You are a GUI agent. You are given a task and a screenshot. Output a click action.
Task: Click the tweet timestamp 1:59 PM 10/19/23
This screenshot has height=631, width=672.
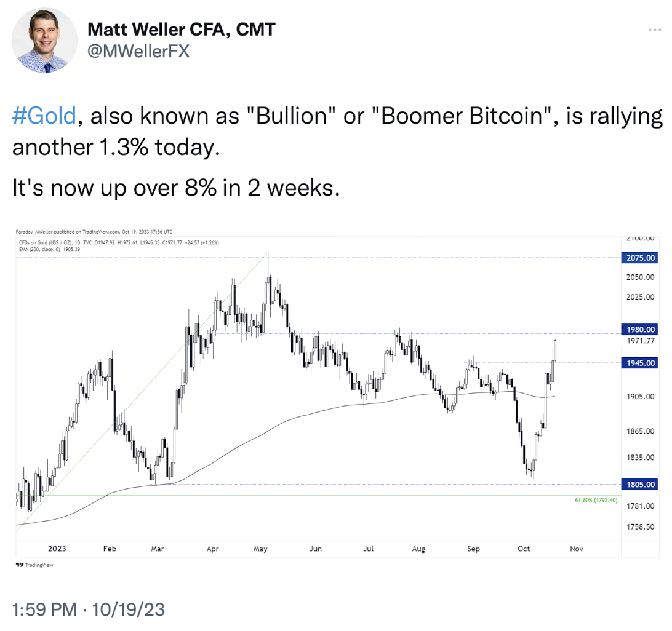click(x=88, y=609)
